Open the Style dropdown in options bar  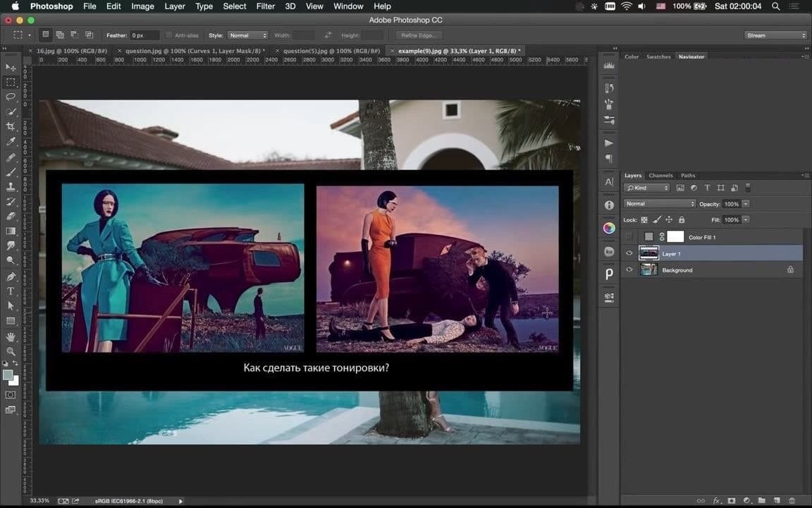[x=247, y=35]
